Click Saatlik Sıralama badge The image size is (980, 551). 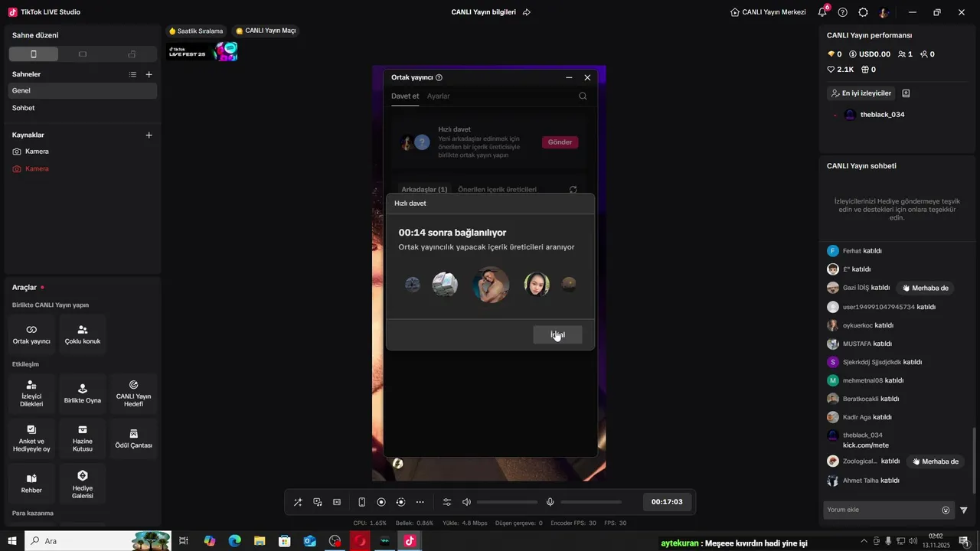pos(196,31)
